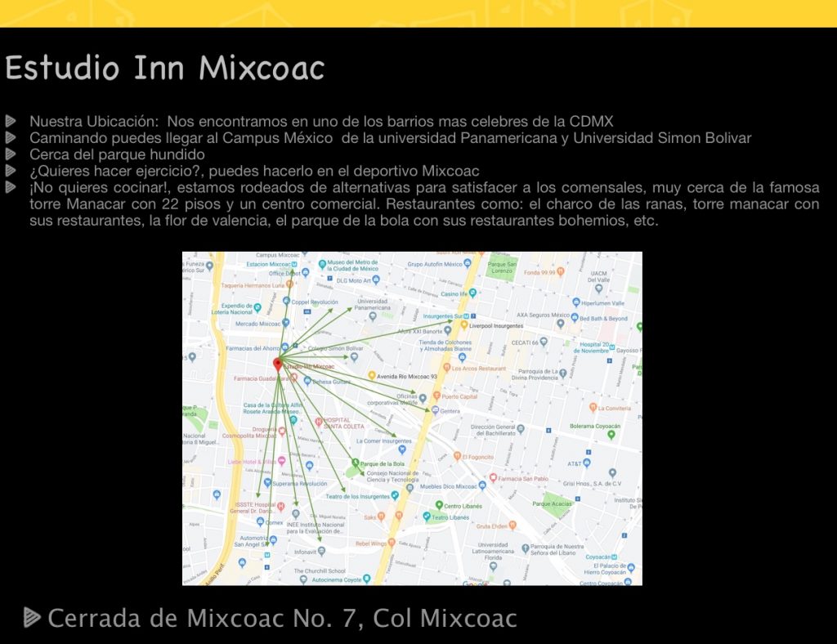The width and height of the screenshot is (837, 644).
Task: Select the Farmacia San Pablo pin
Action: coord(493,478)
